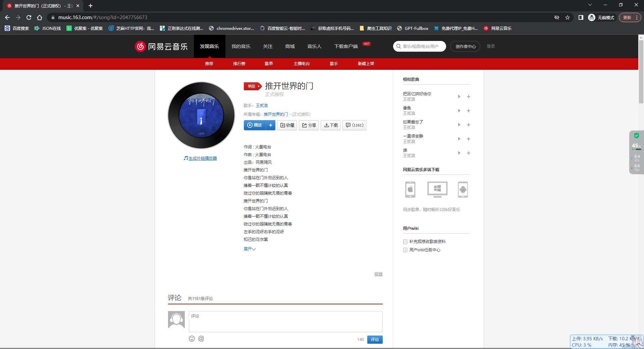Image resolution: width=644 pixels, height=349 pixels.
Task: Open 商城 navigation tab
Action: [x=290, y=46]
